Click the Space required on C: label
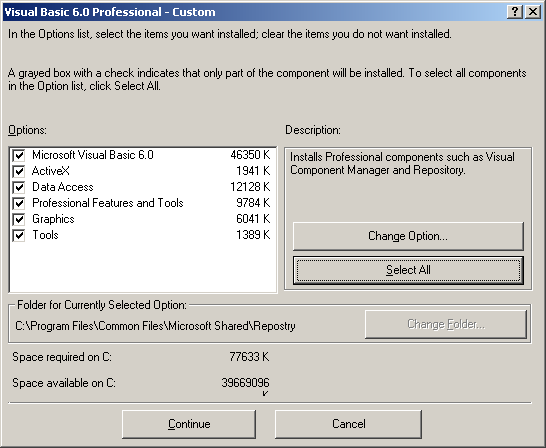The image size is (546, 448). pos(62,357)
